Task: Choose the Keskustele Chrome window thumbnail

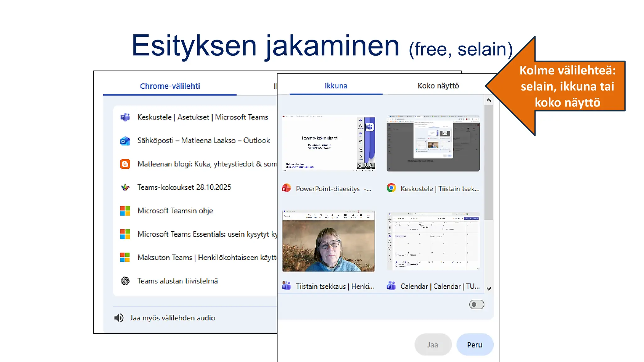Action: pos(433,143)
